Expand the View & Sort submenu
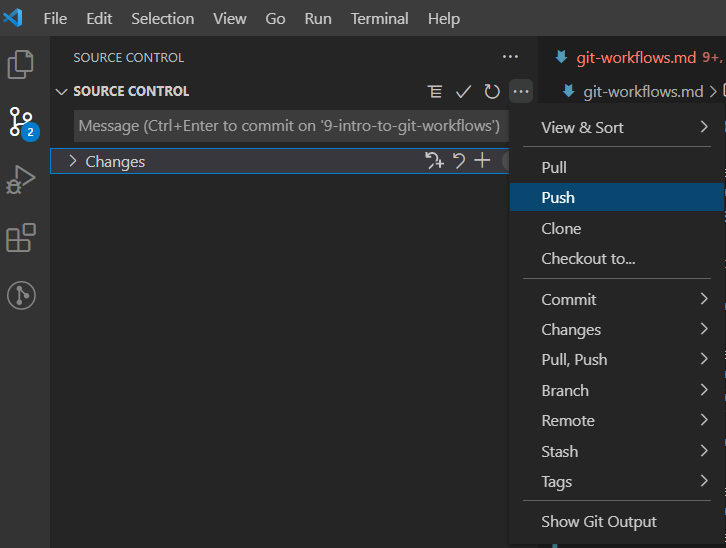The image size is (726, 548). point(617,127)
